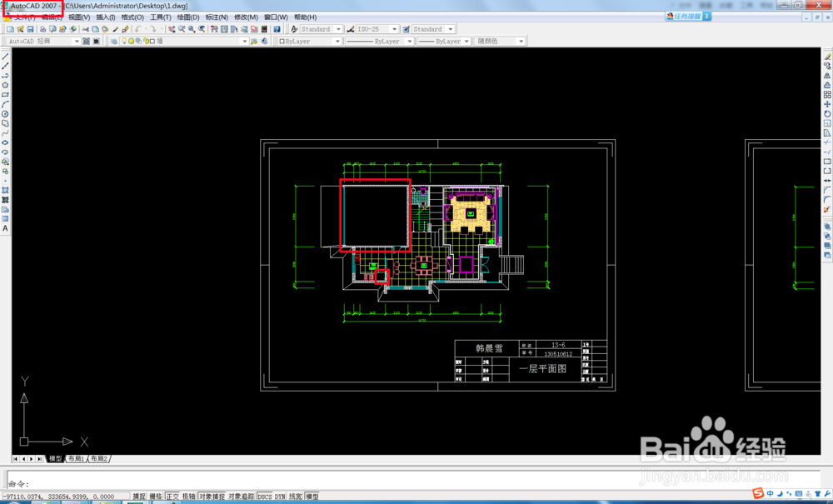Click the QuickCalc calculator icon
The width and height of the screenshot is (833, 504).
[x=264, y=29]
